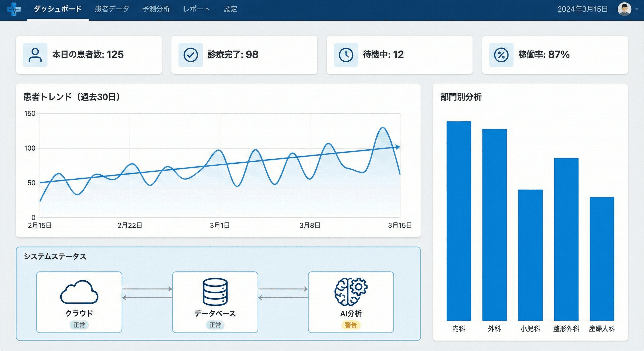644x351 pixels.
Task: Click the 正常 badge under クラウド
Action: [79, 325]
